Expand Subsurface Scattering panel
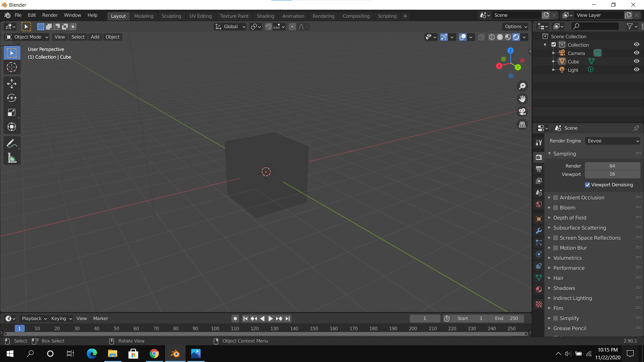The height and width of the screenshot is (362, 644). [x=579, y=228]
